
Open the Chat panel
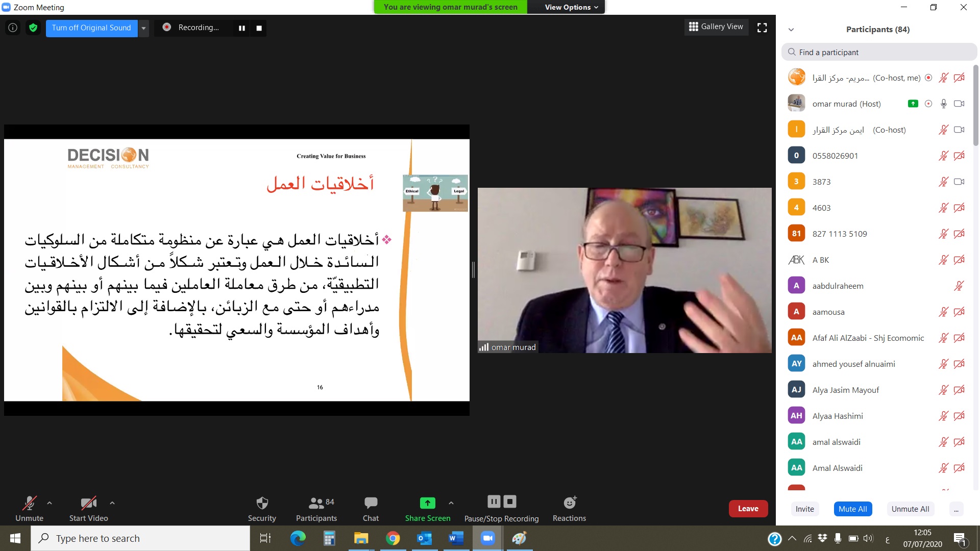pyautogui.click(x=371, y=504)
